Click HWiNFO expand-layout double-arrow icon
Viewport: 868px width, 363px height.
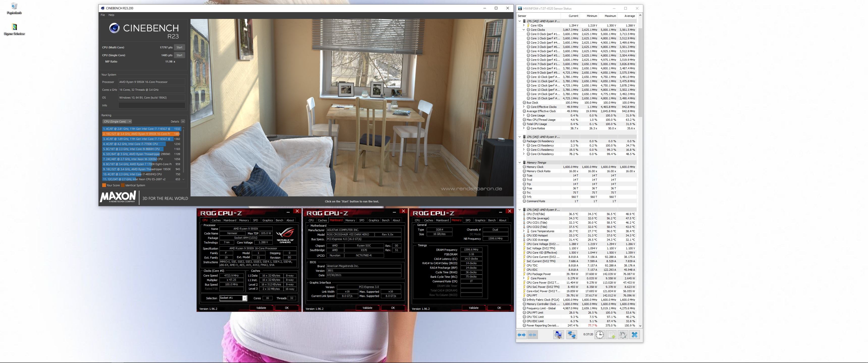pos(521,335)
